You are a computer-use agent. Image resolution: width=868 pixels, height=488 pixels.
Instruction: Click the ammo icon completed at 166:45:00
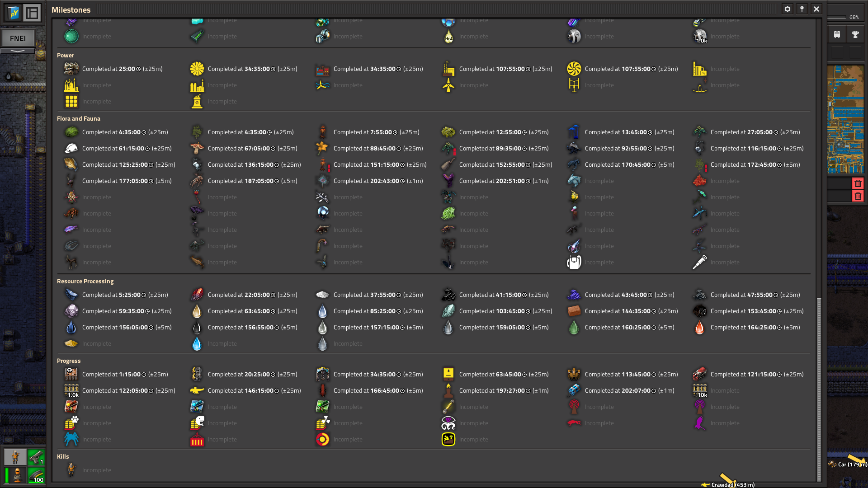click(x=322, y=390)
